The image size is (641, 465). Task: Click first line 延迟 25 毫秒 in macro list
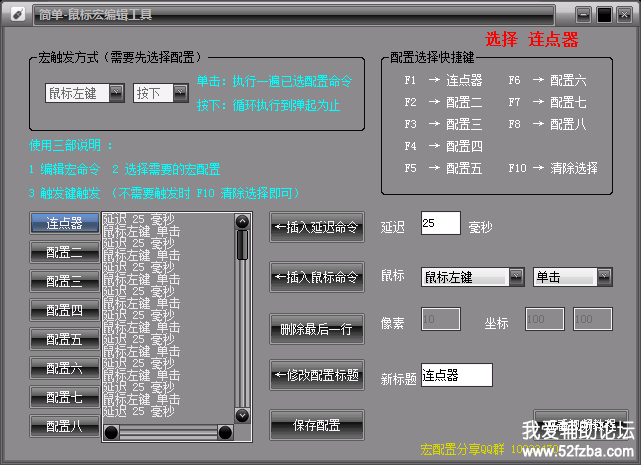(139, 219)
